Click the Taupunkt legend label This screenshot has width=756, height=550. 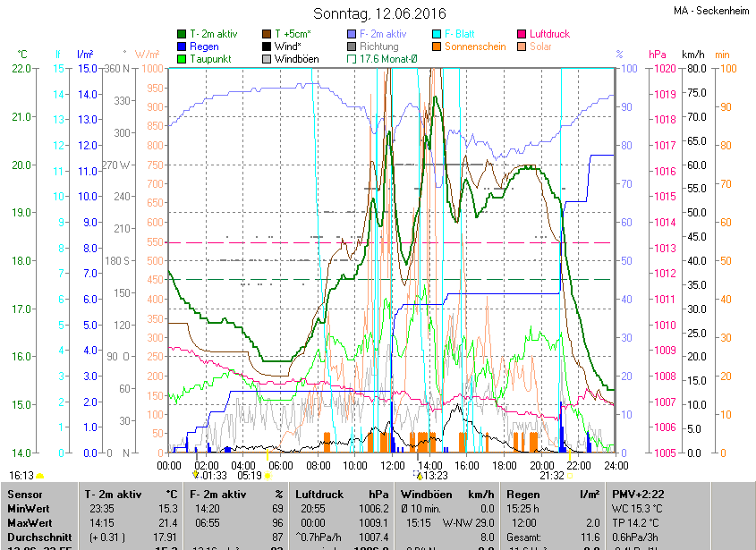(x=210, y=59)
